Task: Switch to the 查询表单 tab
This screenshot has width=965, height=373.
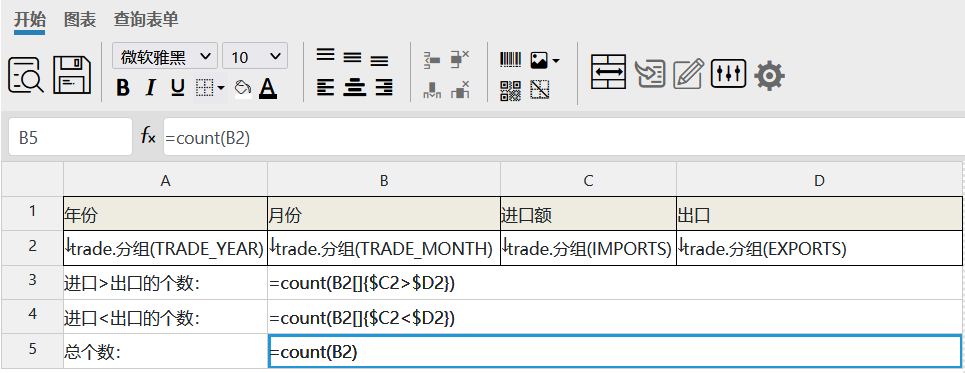Action: (x=146, y=20)
